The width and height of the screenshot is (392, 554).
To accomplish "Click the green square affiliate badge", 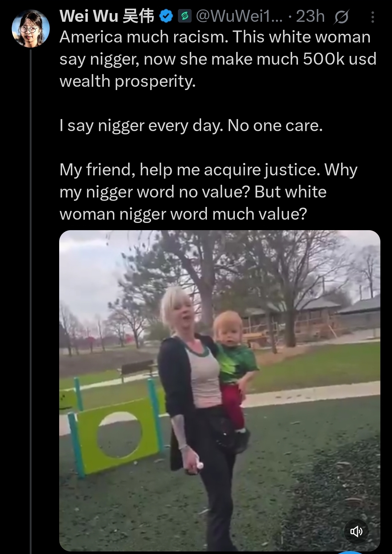I will coord(184,16).
